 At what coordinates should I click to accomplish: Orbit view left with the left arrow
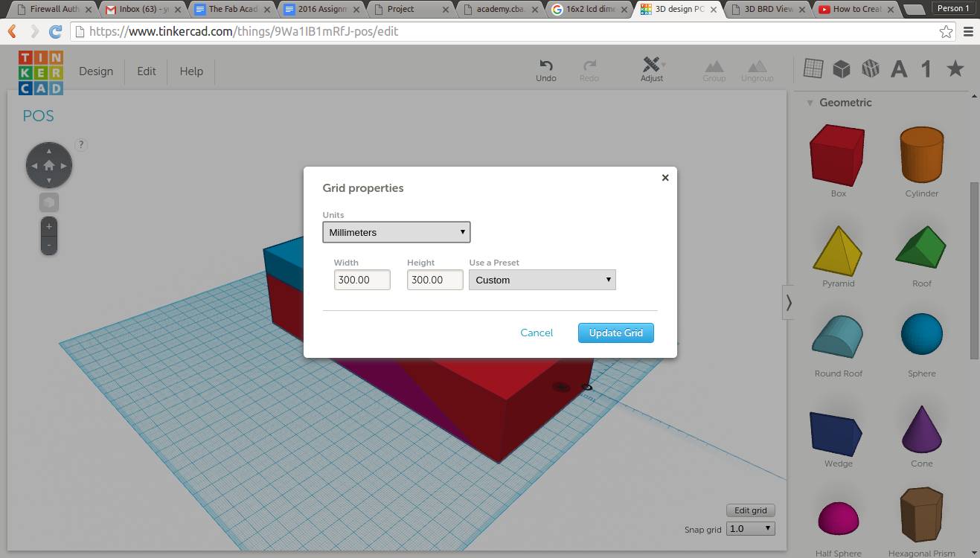[x=33, y=166]
